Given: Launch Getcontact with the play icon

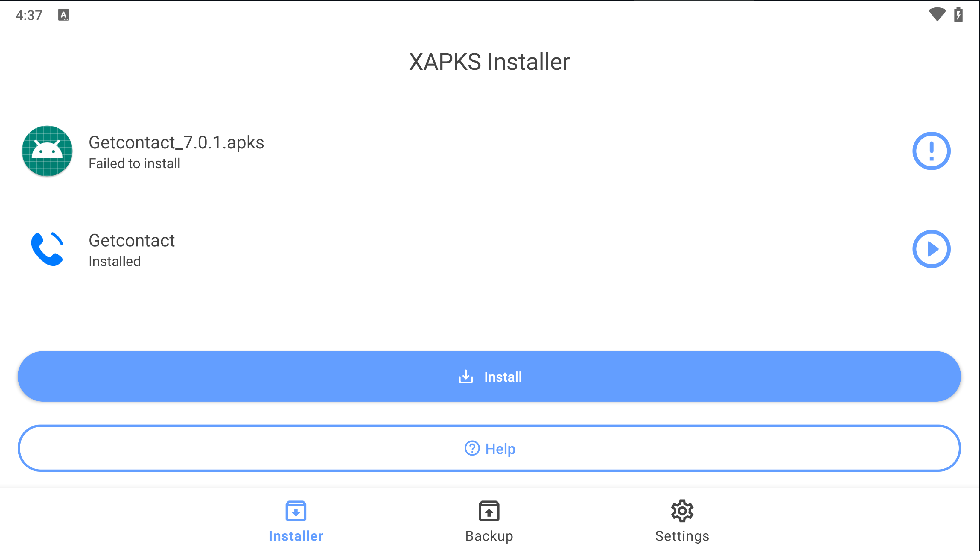Looking at the screenshot, I should click(x=931, y=249).
